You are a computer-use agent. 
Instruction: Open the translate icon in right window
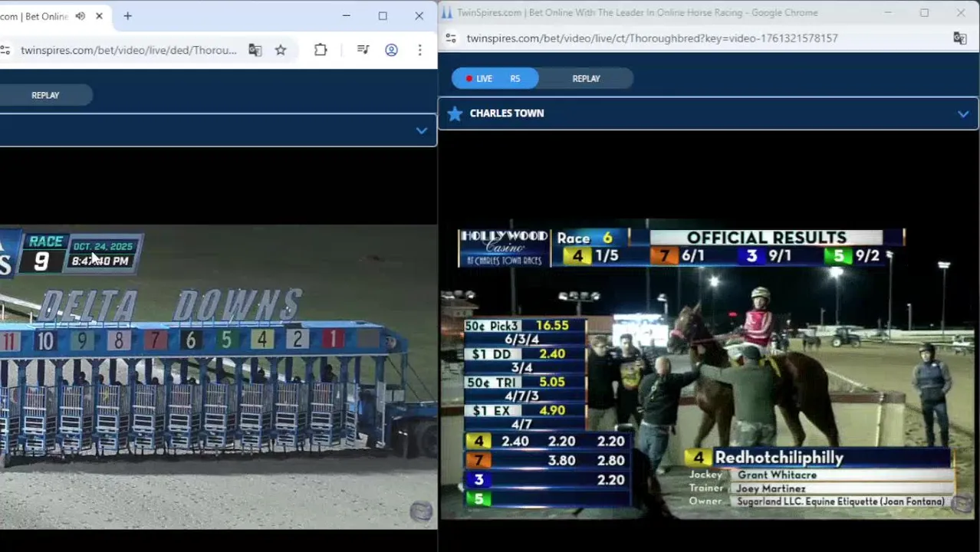[x=960, y=38]
